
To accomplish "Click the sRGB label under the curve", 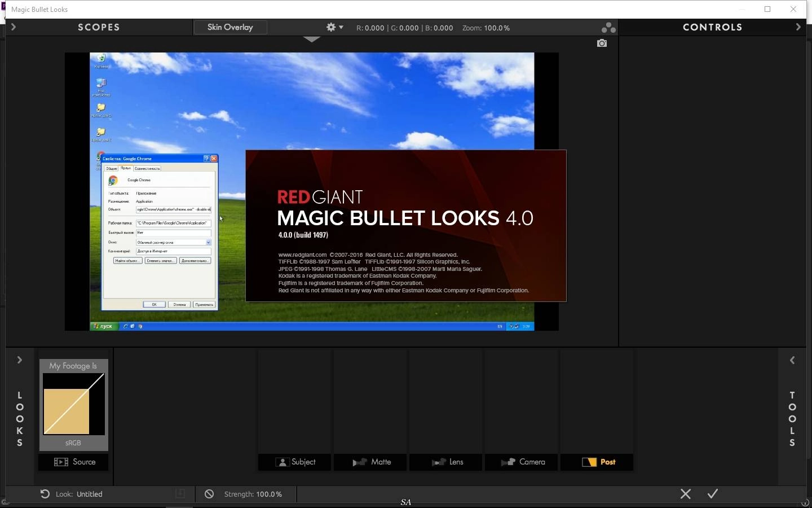I will (x=73, y=443).
